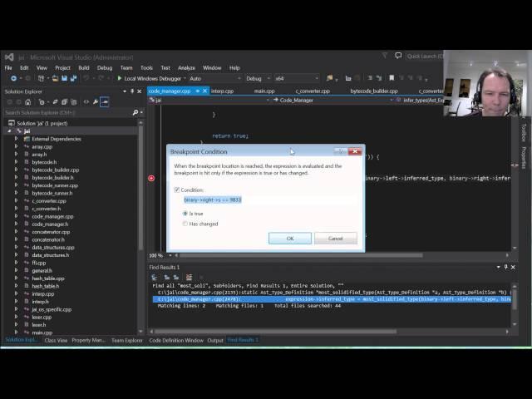Click Solution Explorer sync with active document icon
The image size is (532, 399).
(x=55, y=101)
